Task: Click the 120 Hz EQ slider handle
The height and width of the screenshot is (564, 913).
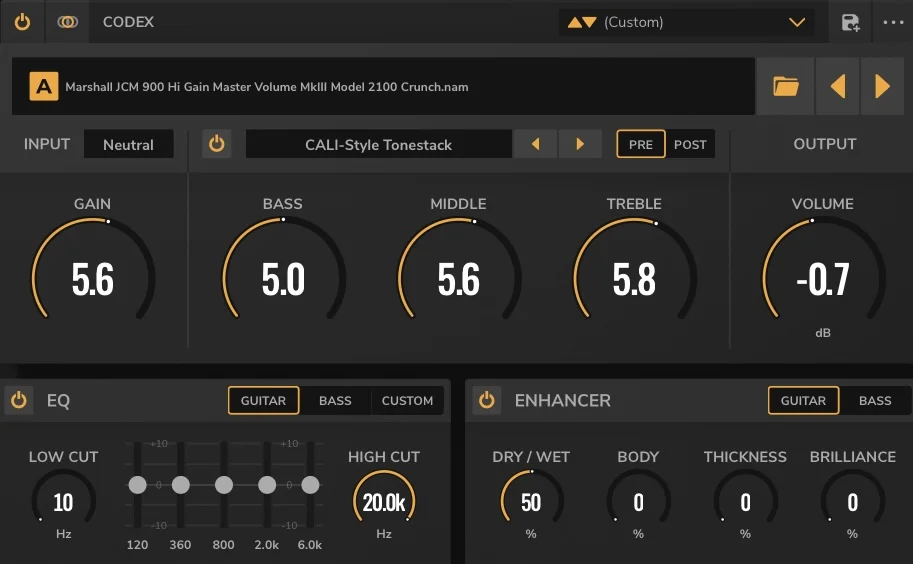Action: (137, 484)
